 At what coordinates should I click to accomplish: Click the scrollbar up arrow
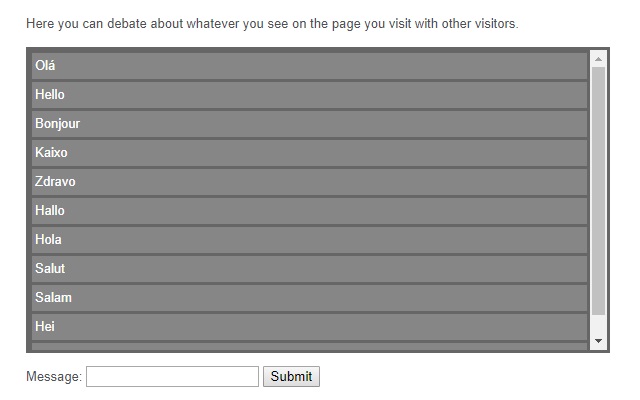click(x=598, y=59)
